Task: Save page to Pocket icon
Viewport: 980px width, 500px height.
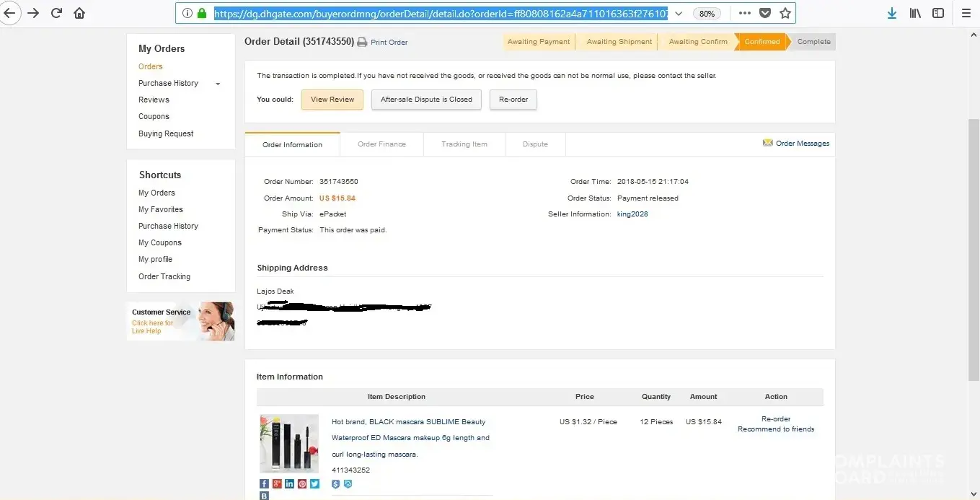Action: pos(766,13)
